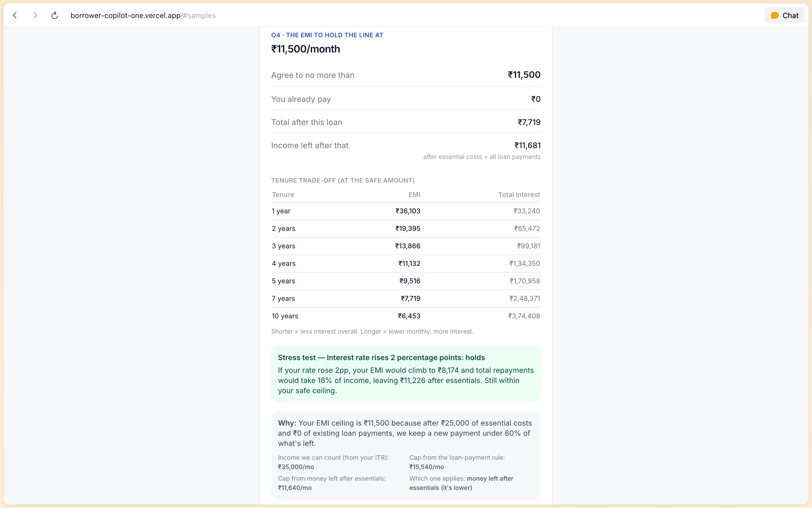Click the ₹35,000/mo countable income value
812x508 pixels.
coord(296,467)
